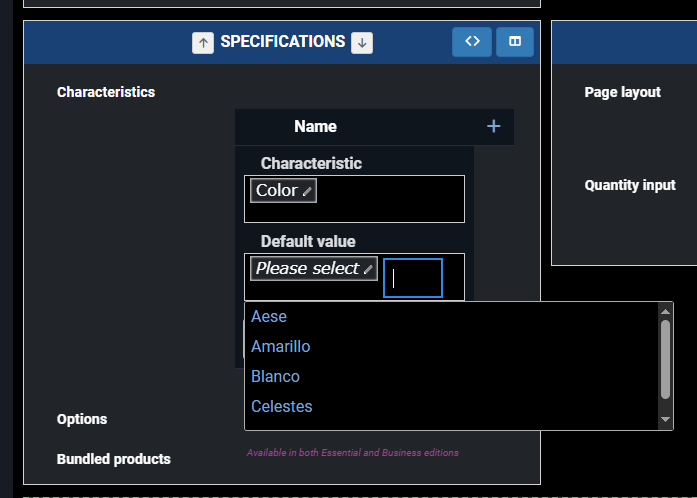Open the code view for Specifications

(x=472, y=42)
